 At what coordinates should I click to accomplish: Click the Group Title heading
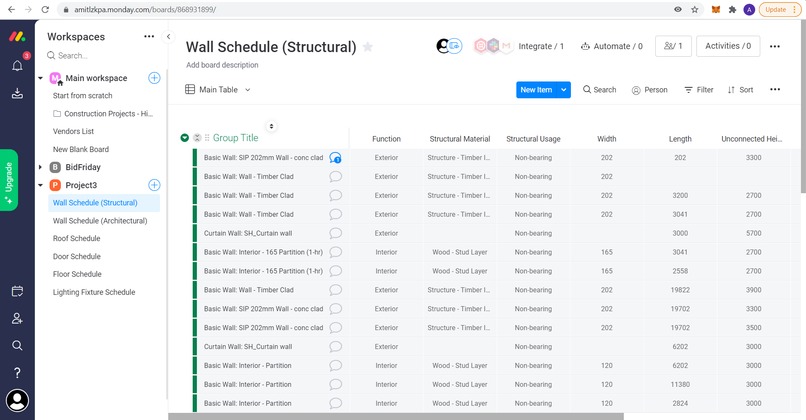tap(235, 138)
